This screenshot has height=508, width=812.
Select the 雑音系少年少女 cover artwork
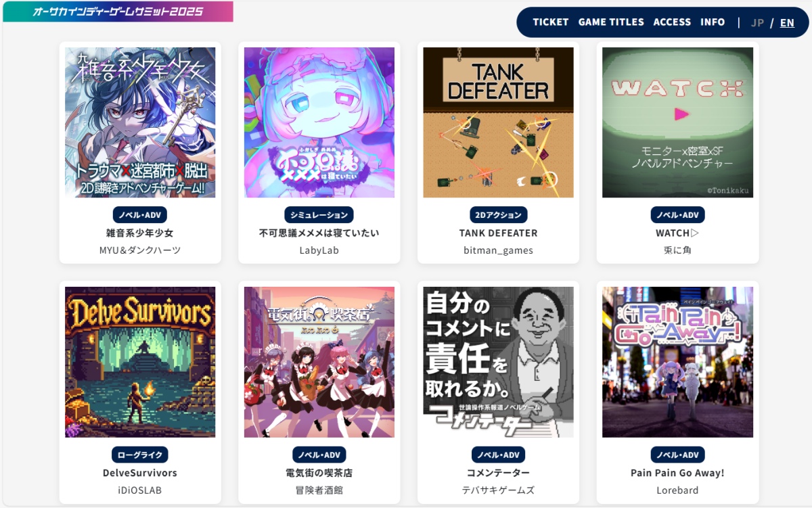click(140, 122)
